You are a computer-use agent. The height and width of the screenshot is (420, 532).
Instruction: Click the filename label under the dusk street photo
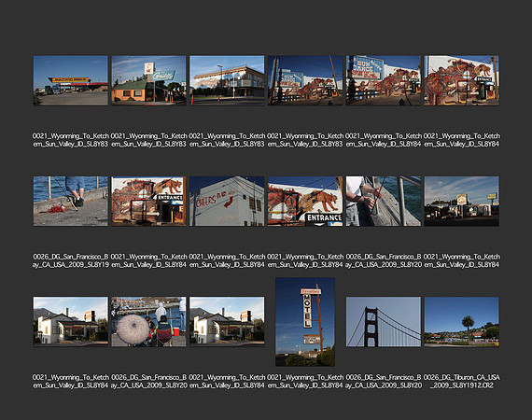coord(461,260)
